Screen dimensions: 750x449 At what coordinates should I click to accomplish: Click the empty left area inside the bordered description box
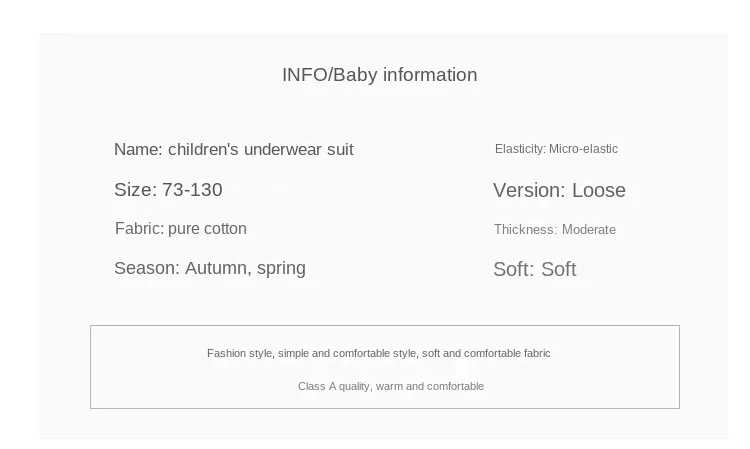140,368
